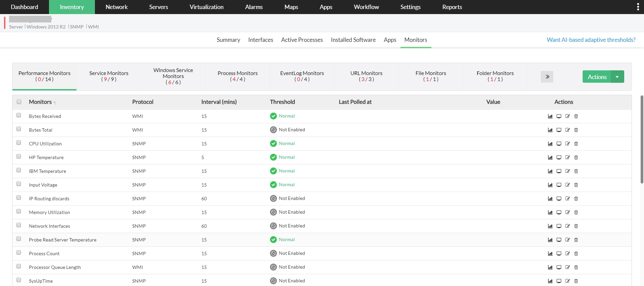The width and height of the screenshot is (644, 286).
Task: Go to the Summary tab
Action: [228, 40]
